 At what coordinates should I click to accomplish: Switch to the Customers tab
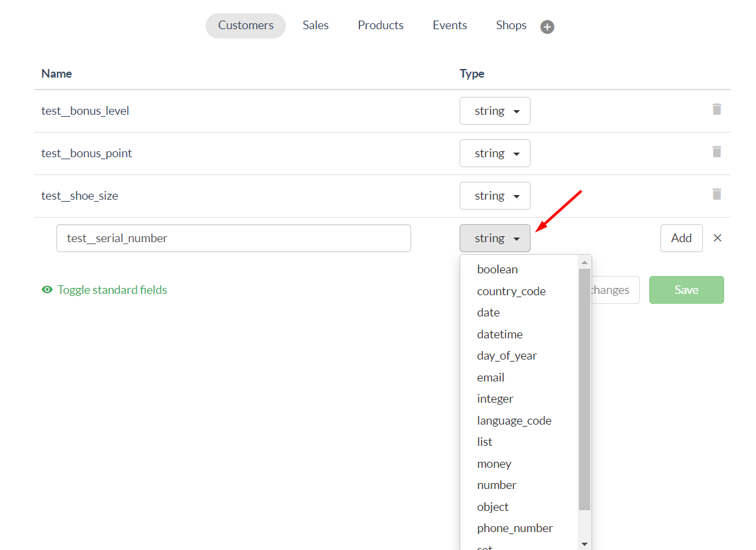tap(245, 26)
